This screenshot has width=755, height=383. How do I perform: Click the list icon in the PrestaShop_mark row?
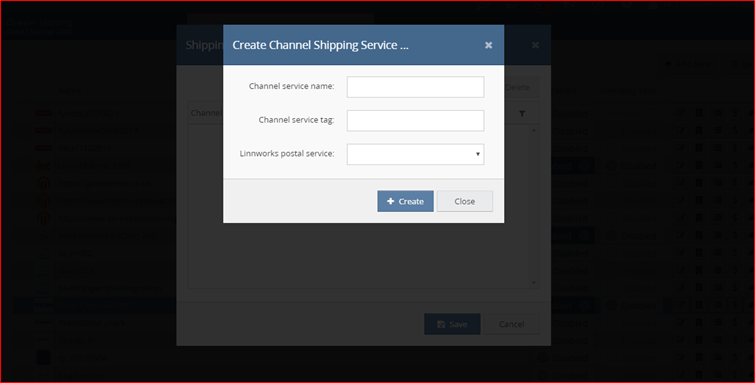coord(717,322)
